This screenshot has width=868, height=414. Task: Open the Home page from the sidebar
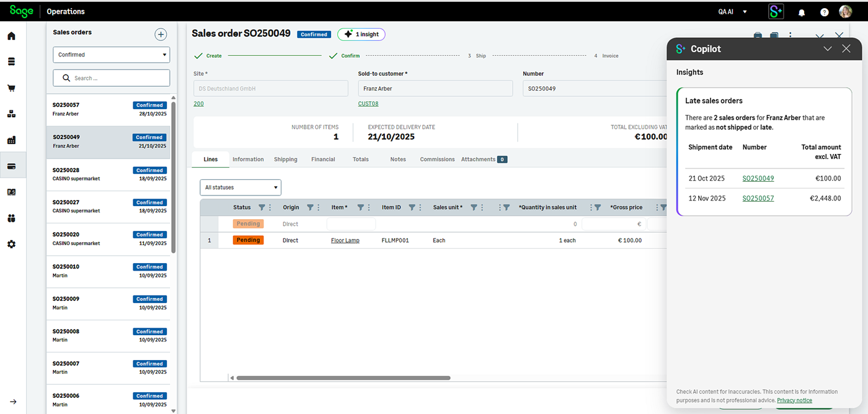(x=11, y=35)
